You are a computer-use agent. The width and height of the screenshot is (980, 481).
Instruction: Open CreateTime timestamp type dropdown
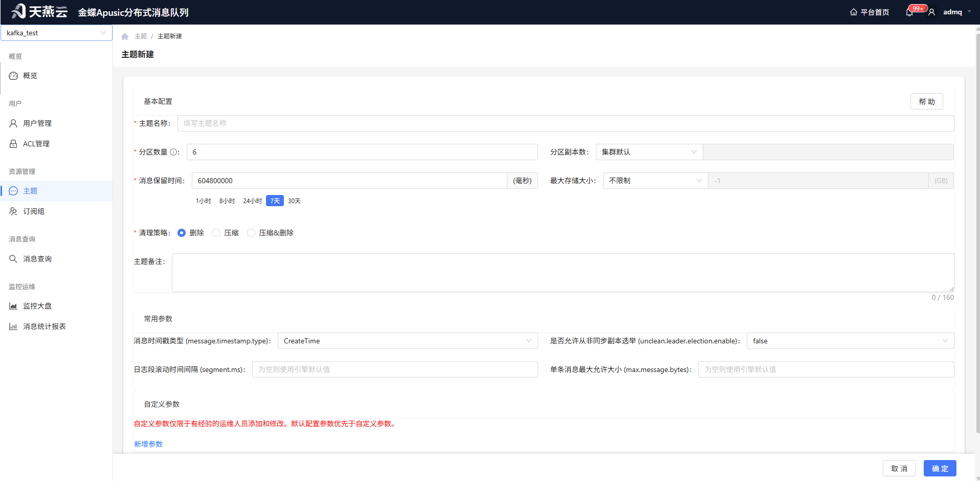pos(408,341)
